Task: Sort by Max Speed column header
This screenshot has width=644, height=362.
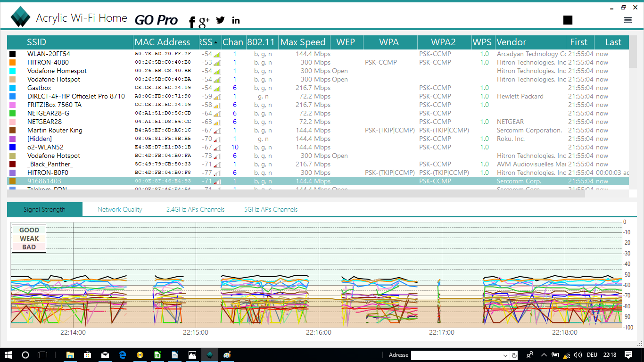Action: [304, 42]
